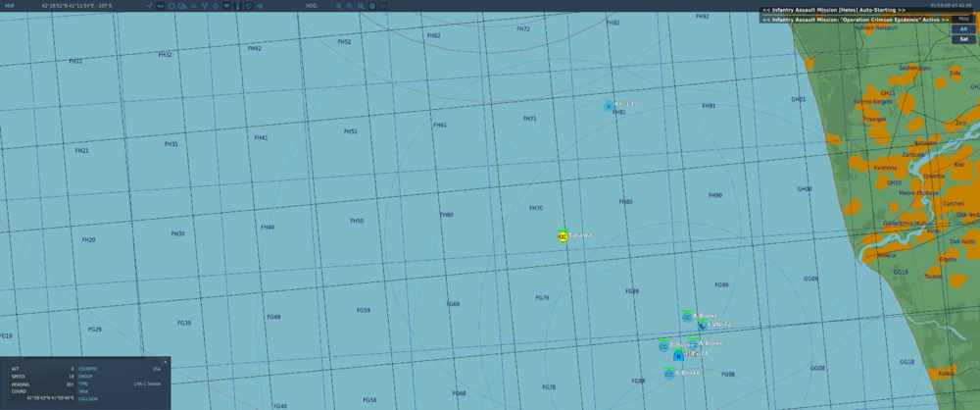
Task: Select the dome-shaped unit icon below A.Burke group
Action: [x=679, y=356]
